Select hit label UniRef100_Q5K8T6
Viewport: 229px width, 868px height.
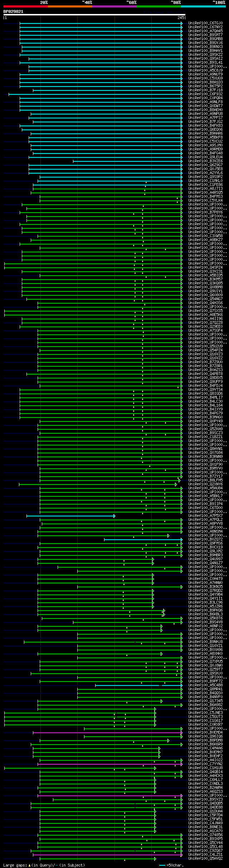[205, 618]
